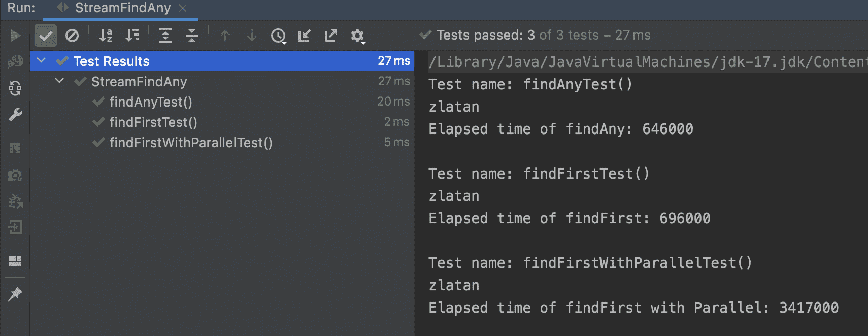The height and width of the screenshot is (336, 868).
Task: Select the findFirstWithParallelTest entry
Action: (190, 143)
